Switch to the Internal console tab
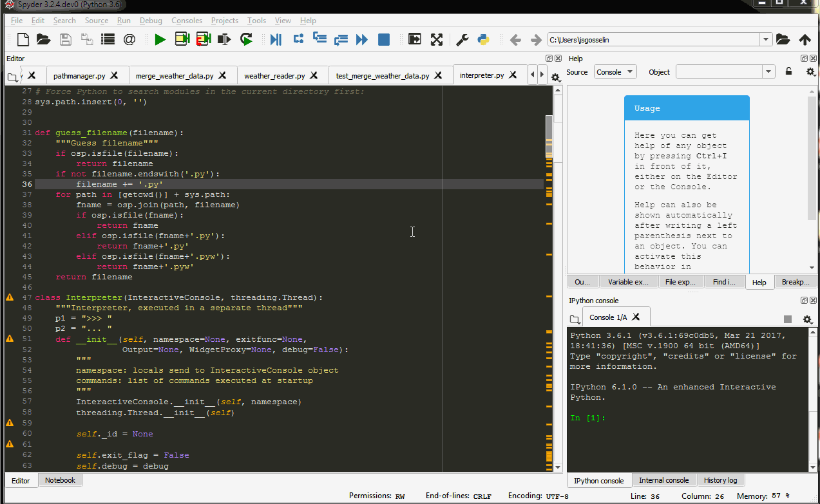The image size is (820, 504). coord(663,480)
